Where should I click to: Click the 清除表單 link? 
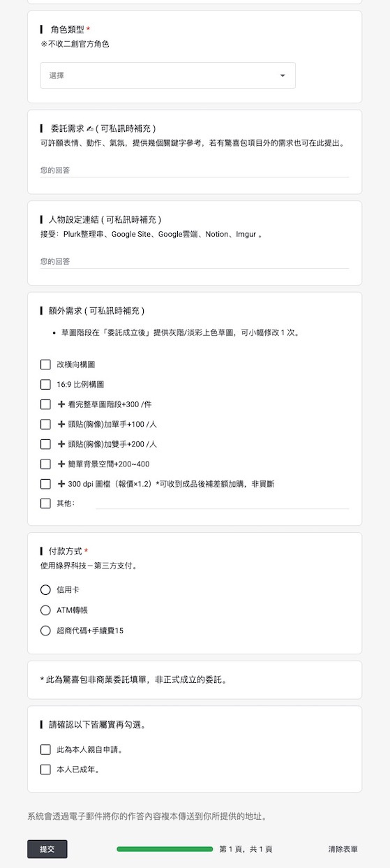point(343,849)
